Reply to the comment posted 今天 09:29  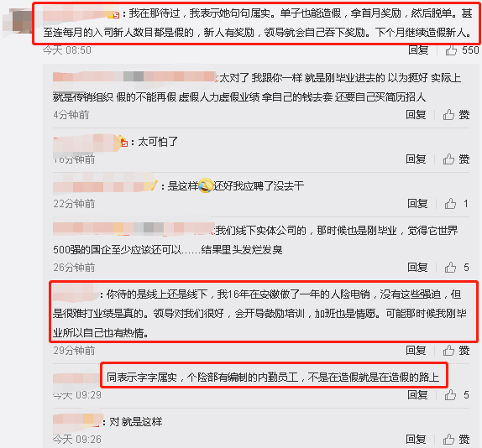[x=417, y=395]
